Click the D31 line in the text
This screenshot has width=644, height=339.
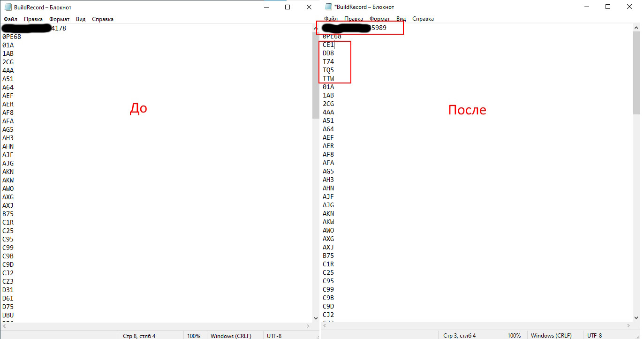8,290
